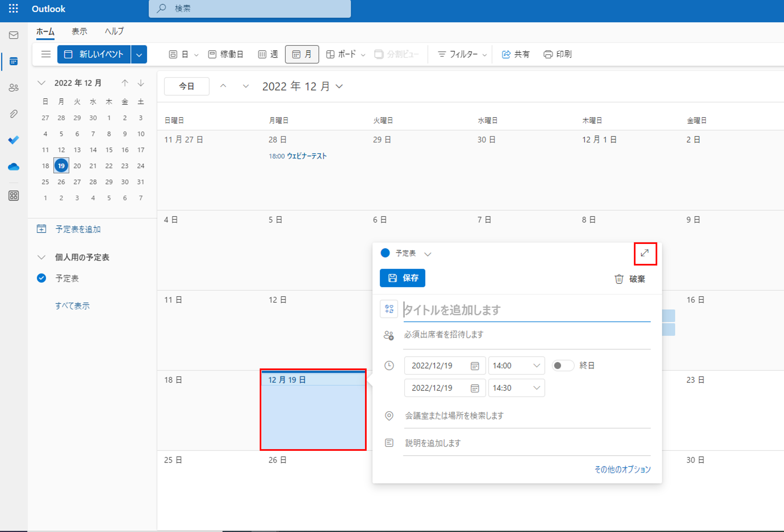
Task: Click すべて表示 link
Action: click(73, 306)
